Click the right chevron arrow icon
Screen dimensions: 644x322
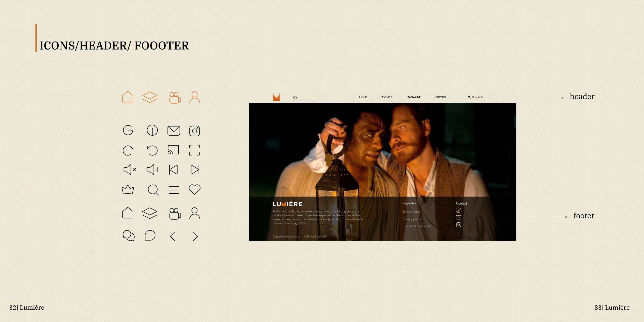click(195, 236)
